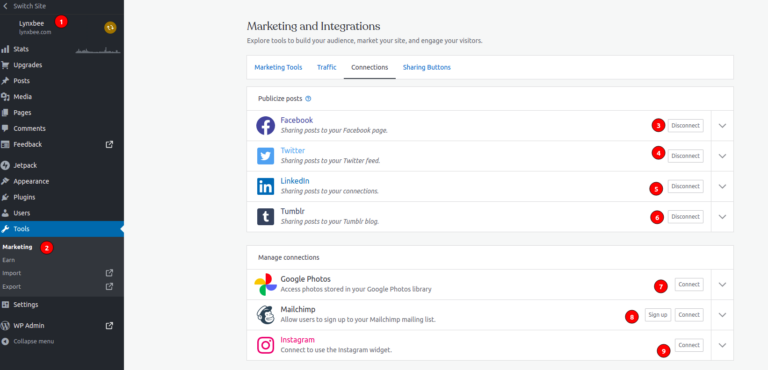Connect Google Photos
Screen dimensions: 768x370
(x=689, y=284)
